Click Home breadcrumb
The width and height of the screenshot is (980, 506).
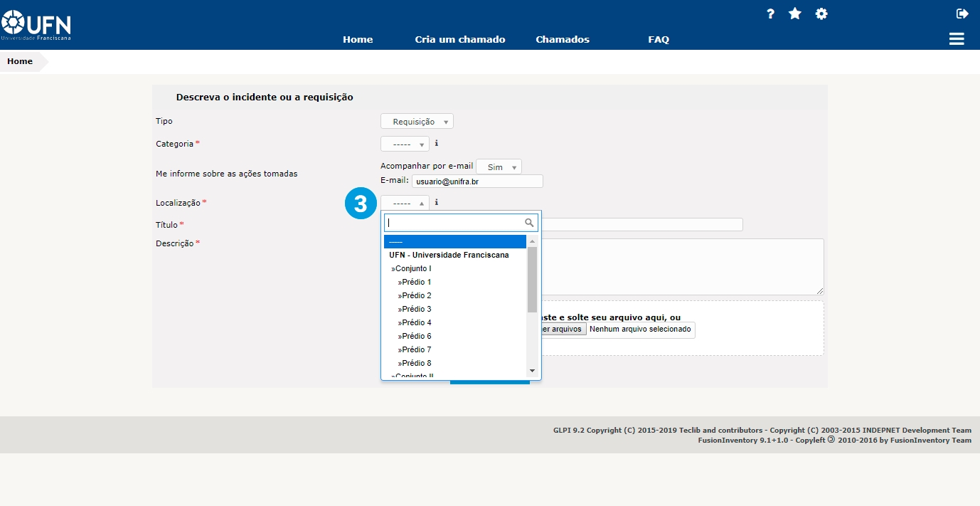tap(20, 61)
